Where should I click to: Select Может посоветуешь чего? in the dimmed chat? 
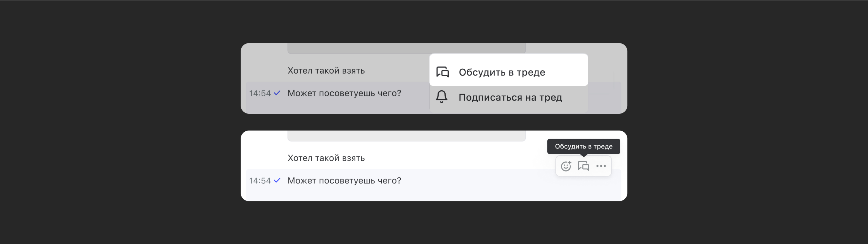tap(344, 93)
